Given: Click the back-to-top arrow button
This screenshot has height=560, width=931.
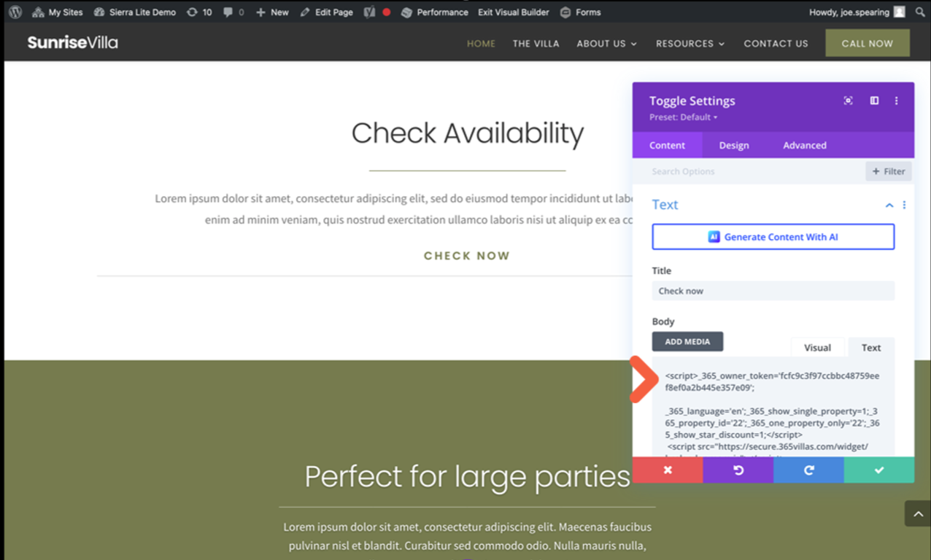Looking at the screenshot, I should [918, 513].
